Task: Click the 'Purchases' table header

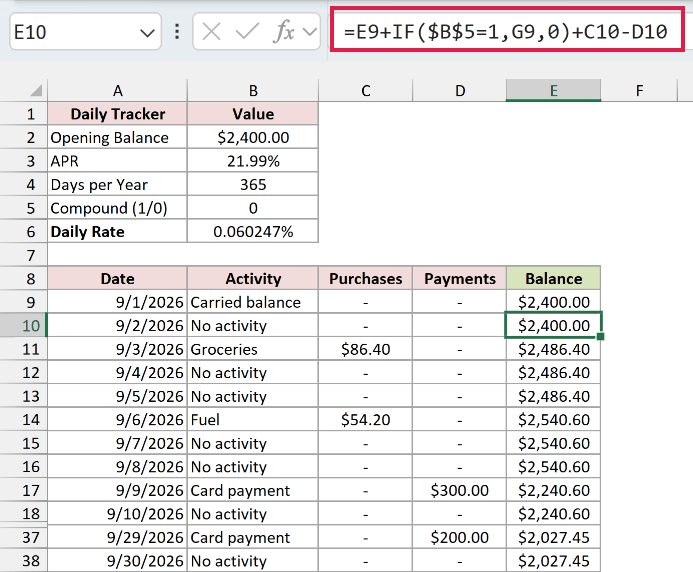Action: (x=366, y=278)
